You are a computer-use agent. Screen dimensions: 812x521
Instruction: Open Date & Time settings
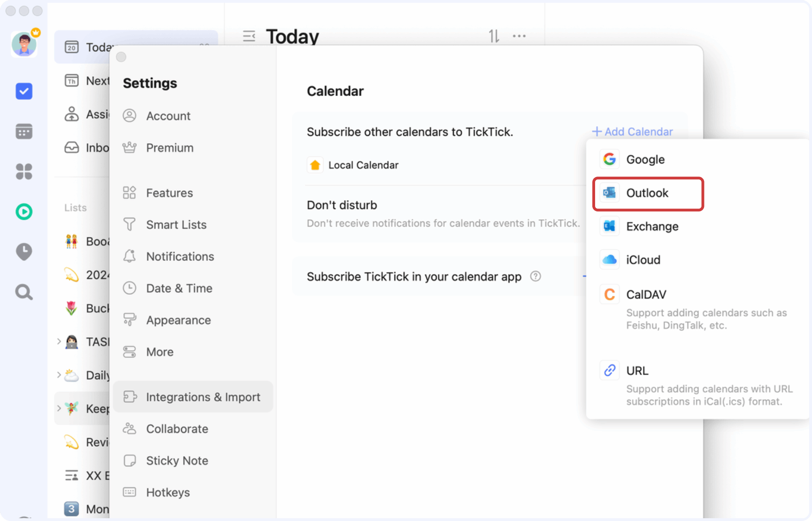click(x=193, y=288)
